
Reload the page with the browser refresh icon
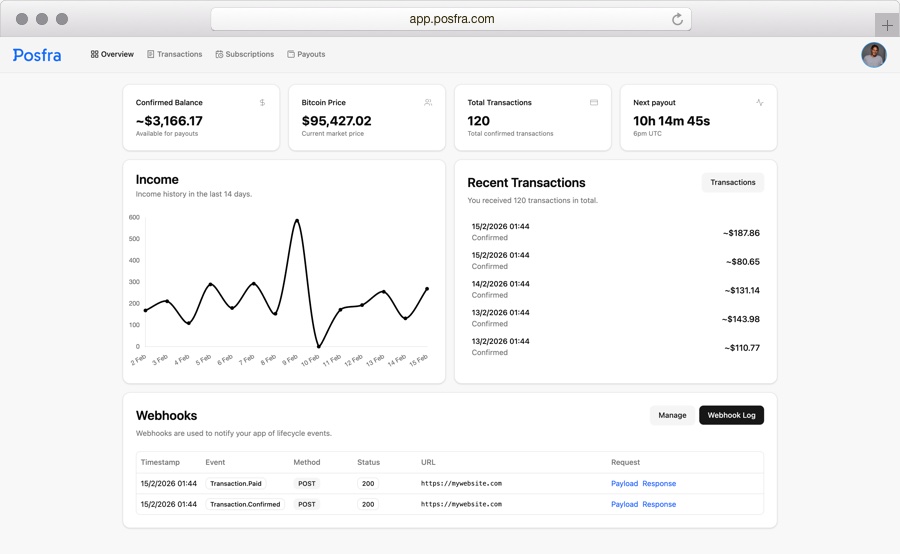pos(677,19)
